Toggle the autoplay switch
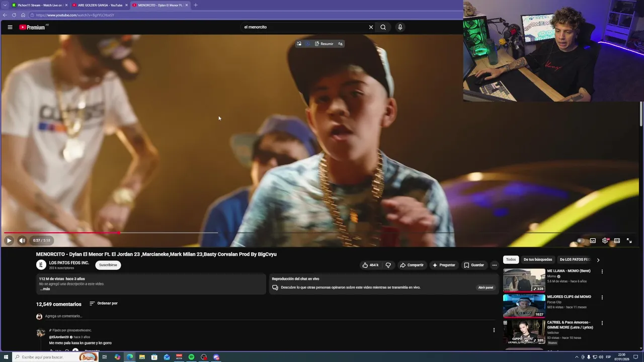This screenshot has height=362, width=644. click(580, 241)
